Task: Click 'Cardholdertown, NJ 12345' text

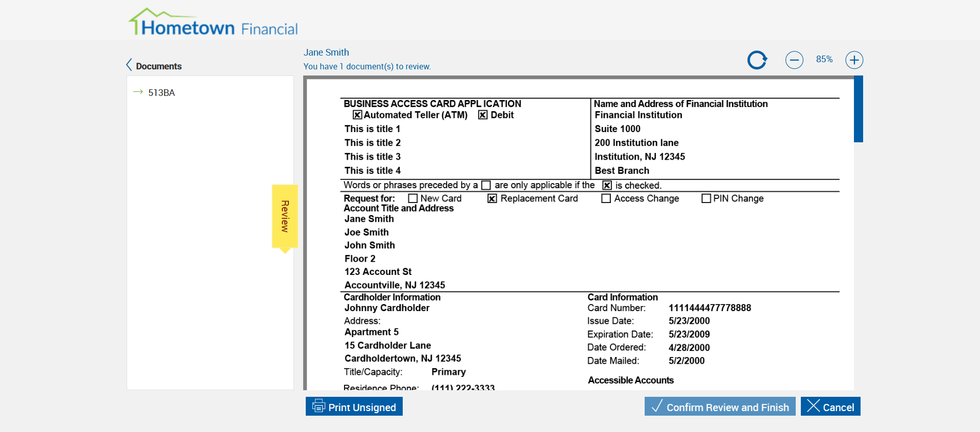Action: pyautogui.click(x=403, y=359)
